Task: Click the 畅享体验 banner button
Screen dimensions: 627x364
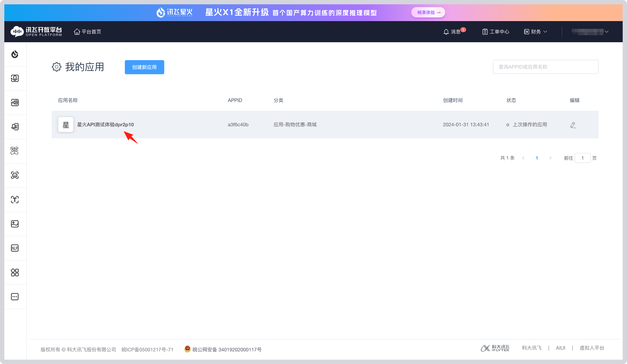Action: [428, 12]
